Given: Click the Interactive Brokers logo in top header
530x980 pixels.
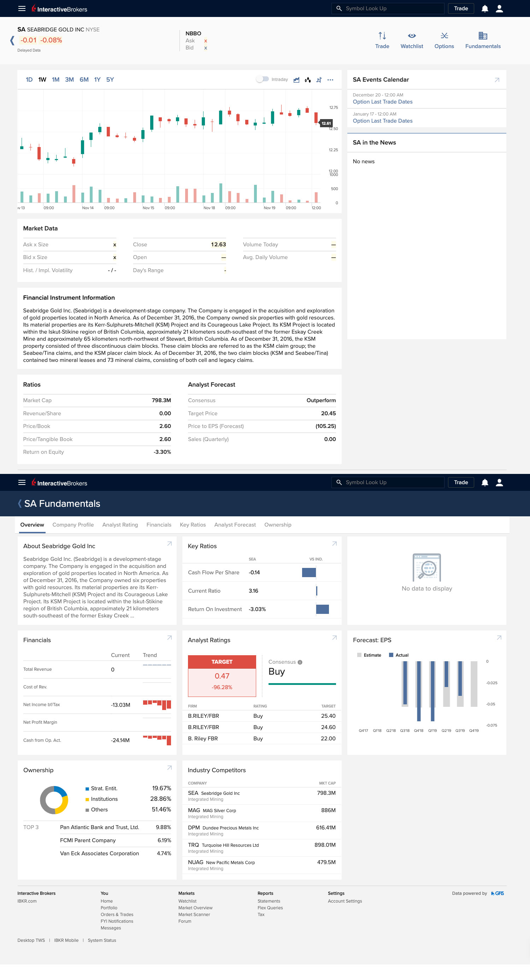Looking at the screenshot, I should [x=59, y=8].
